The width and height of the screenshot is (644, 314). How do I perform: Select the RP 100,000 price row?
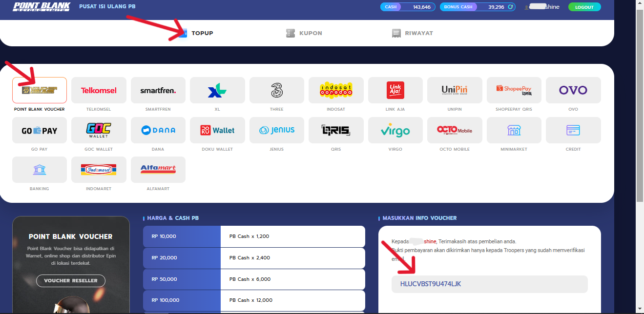pyautogui.click(x=254, y=300)
